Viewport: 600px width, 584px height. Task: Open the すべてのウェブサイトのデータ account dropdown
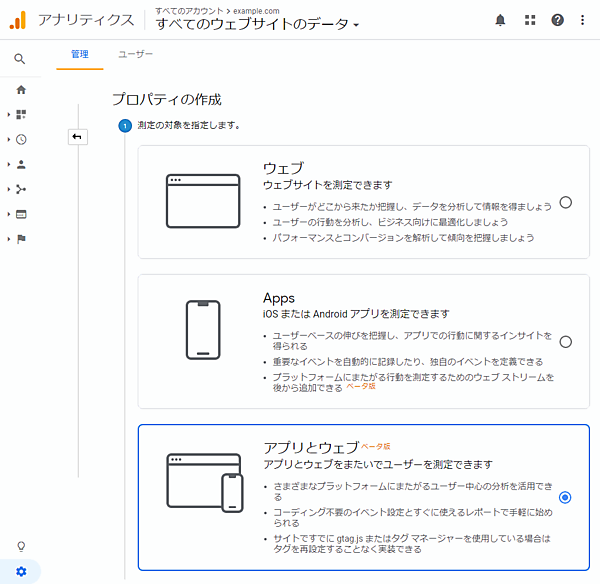[x=257, y=24]
